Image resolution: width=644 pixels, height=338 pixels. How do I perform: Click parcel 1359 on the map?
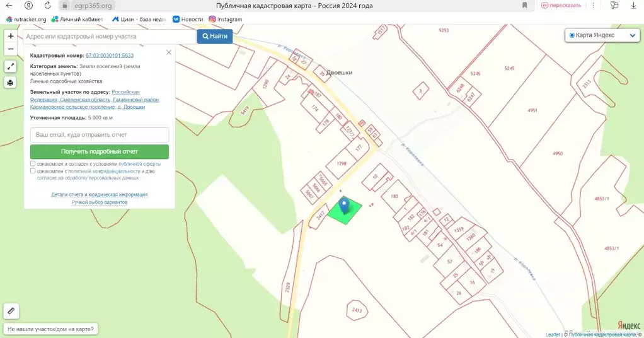(x=459, y=230)
